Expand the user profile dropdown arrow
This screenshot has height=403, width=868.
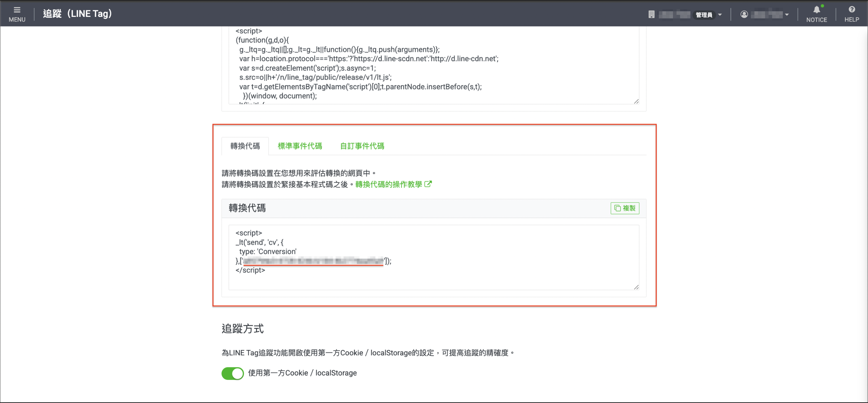[x=787, y=15]
